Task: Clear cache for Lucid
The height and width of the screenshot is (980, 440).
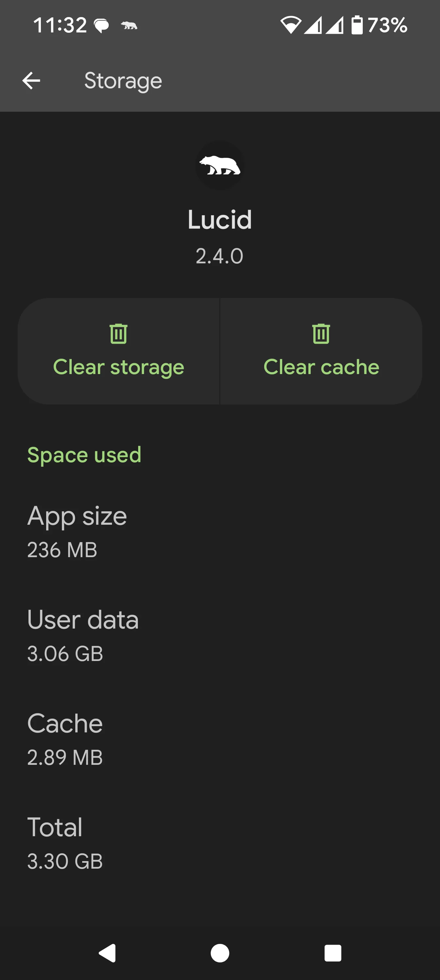Action: [321, 351]
